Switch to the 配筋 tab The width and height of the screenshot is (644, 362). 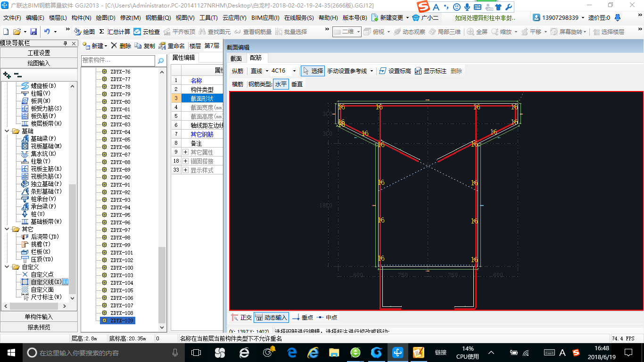pos(256,58)
